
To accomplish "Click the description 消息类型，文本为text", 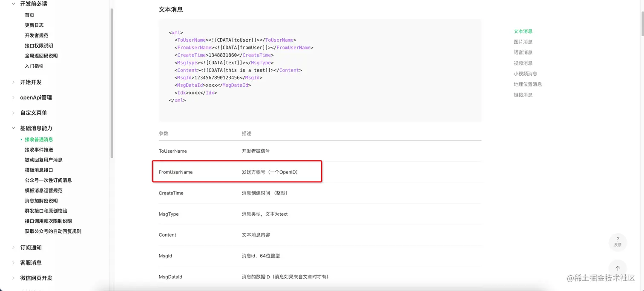I will point(265,214).
